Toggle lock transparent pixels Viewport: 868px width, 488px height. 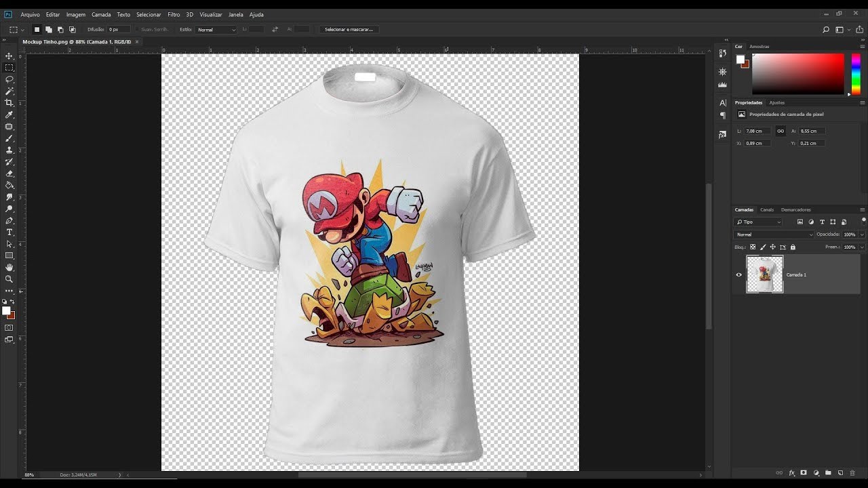coord(753,247)
